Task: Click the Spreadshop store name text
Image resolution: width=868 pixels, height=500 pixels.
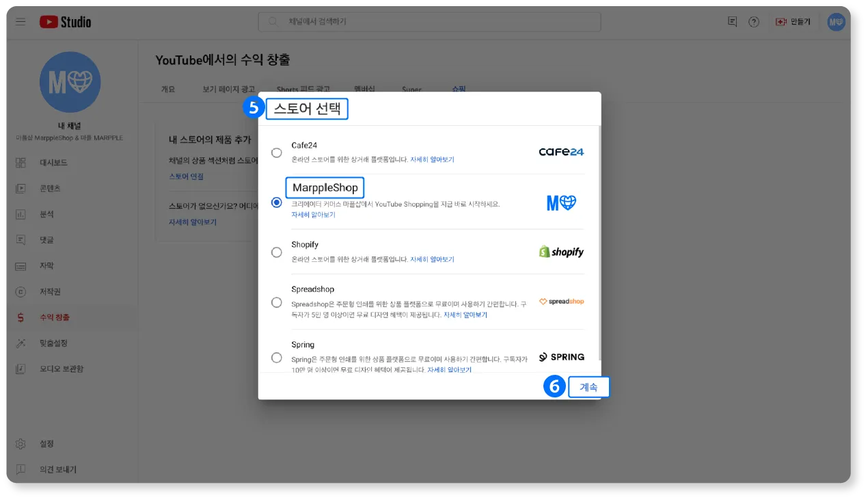Action: [x=312, y=289]
